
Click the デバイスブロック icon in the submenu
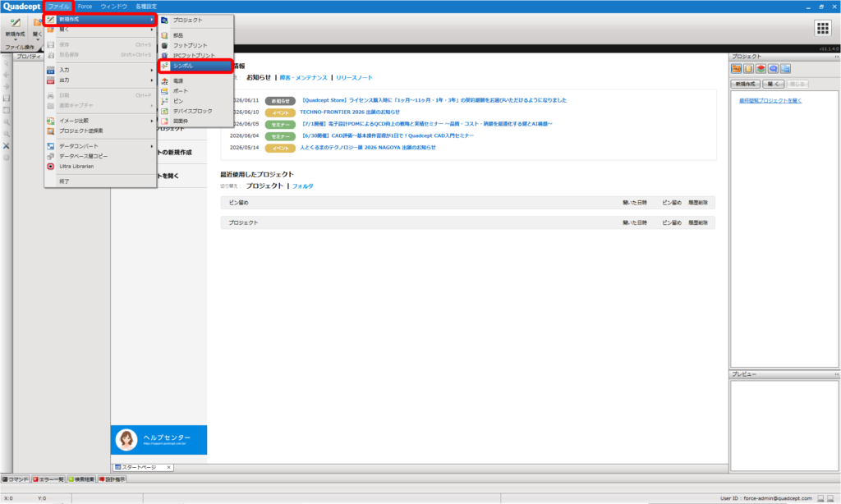coord(164,111)
